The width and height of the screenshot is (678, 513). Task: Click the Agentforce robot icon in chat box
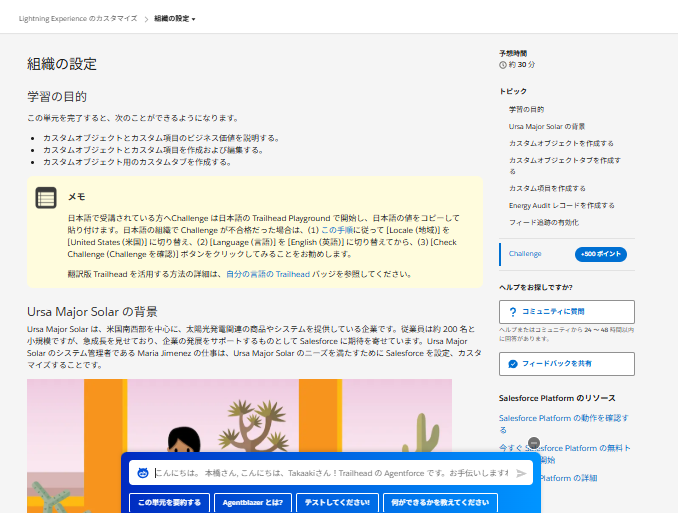(143, 473)
